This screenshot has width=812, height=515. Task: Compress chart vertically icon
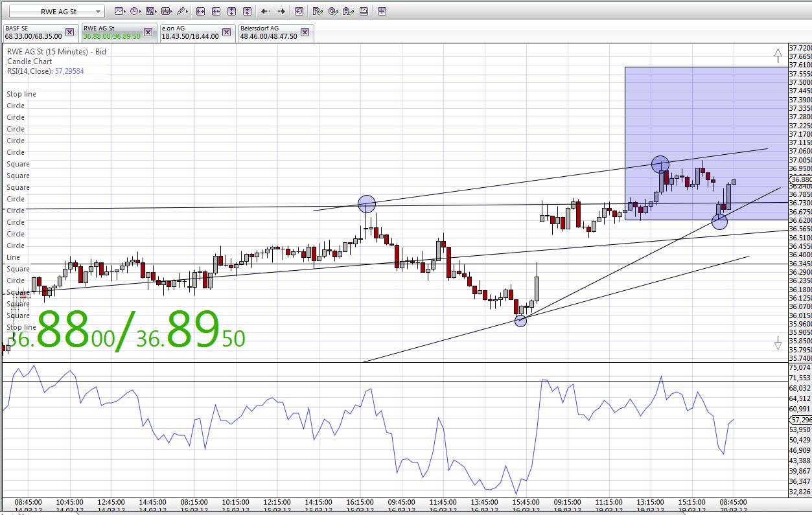point(247,11)
